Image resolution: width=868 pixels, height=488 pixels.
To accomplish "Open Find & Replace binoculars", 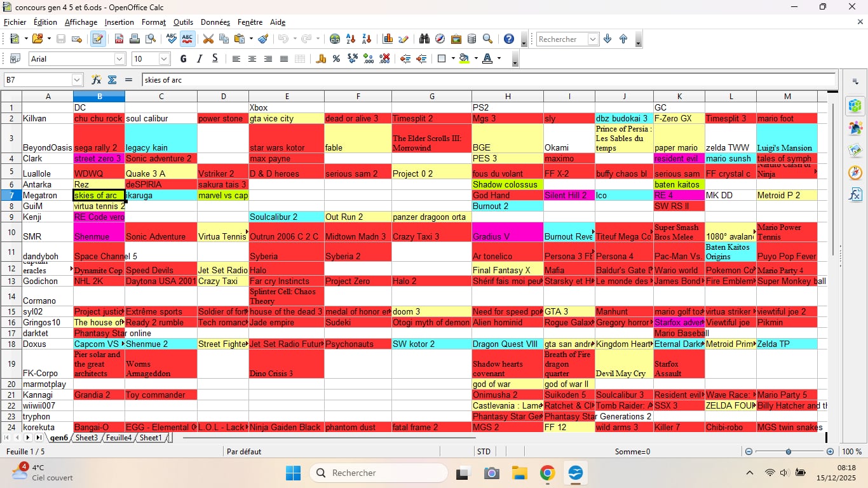I will (x=424, y=39).
